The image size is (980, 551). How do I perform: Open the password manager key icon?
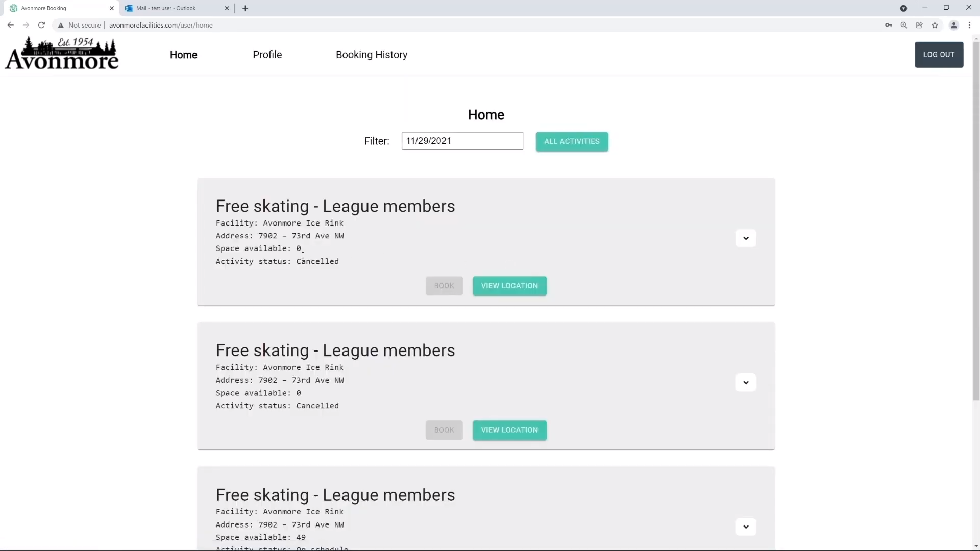point(888,25)
